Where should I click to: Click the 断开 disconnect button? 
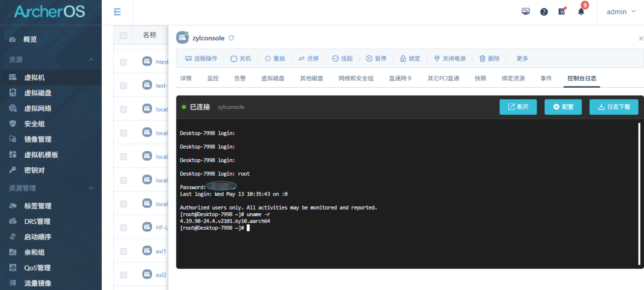pos(518,107)
